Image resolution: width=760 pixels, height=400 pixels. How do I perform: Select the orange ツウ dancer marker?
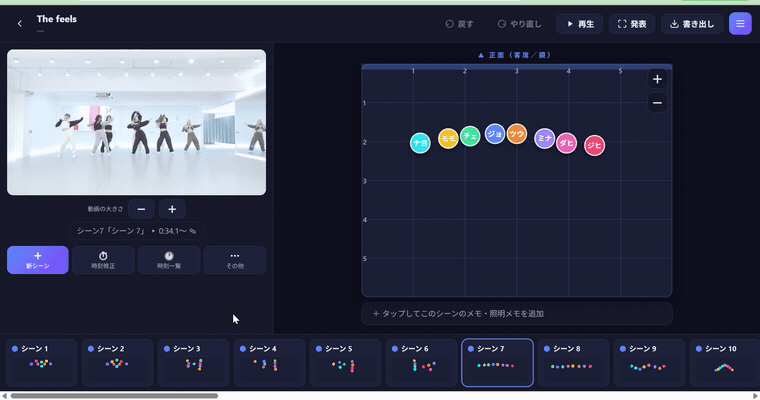pyautogui.click(x=517, y=134)
